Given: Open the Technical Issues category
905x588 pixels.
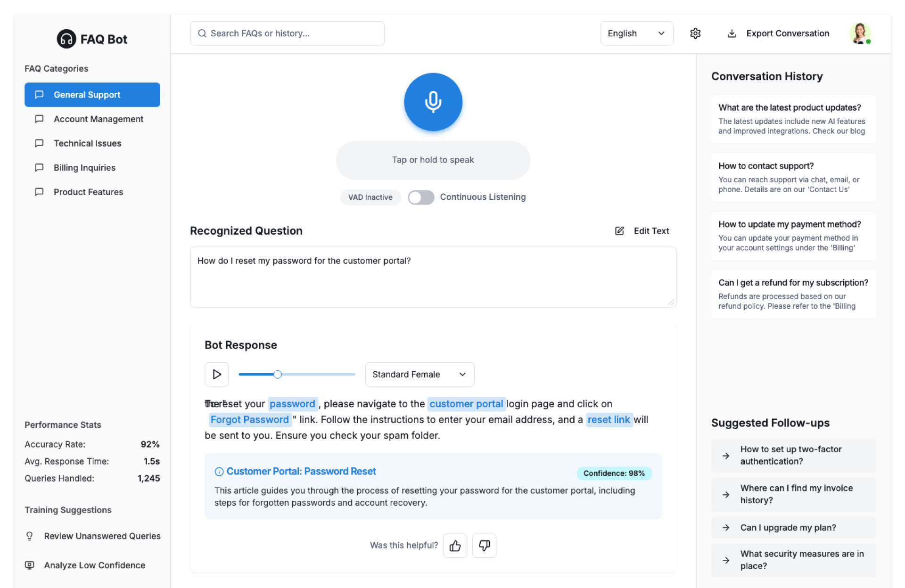Looking at the screenshot, I should (87, 143).
